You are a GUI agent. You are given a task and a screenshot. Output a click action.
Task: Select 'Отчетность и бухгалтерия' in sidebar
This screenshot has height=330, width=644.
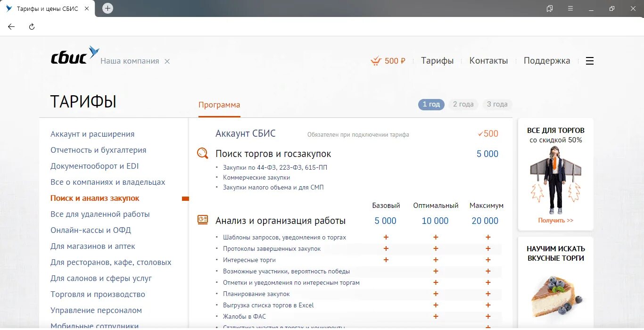[x=98, y=150]
